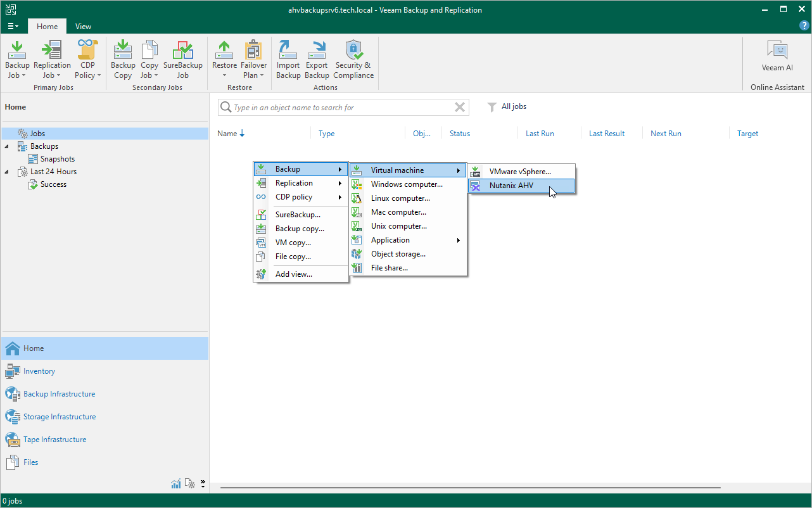
Task: Switch to the View ribbon tab
Action: [83, 26]
